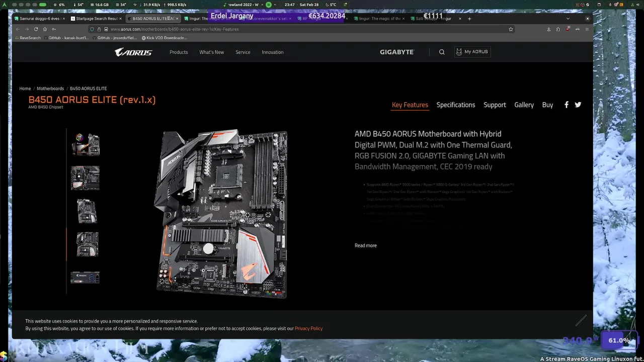The width and height of the screenshot is (644, 362).
Task: Dismiss the cookie notice with the X
Action: click(x=581, y=320)
